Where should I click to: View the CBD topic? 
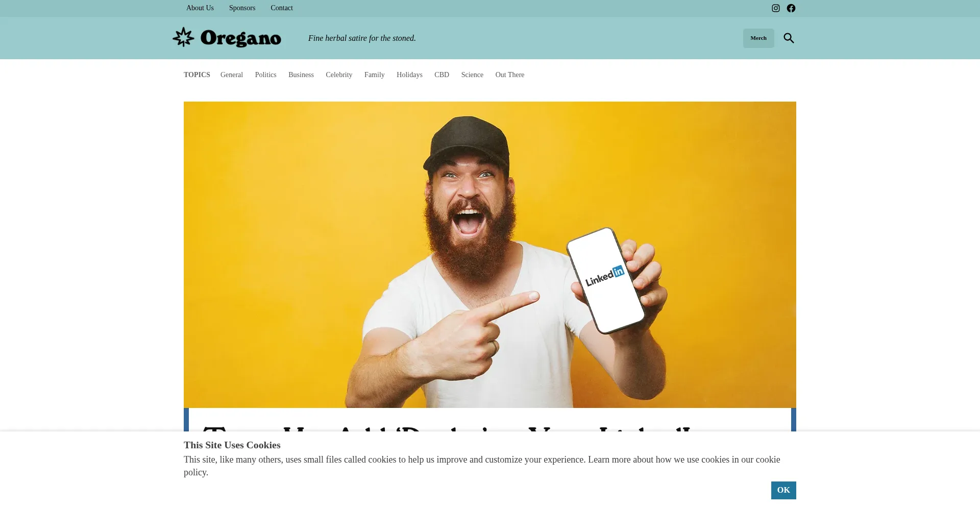(x=442, y=75)
